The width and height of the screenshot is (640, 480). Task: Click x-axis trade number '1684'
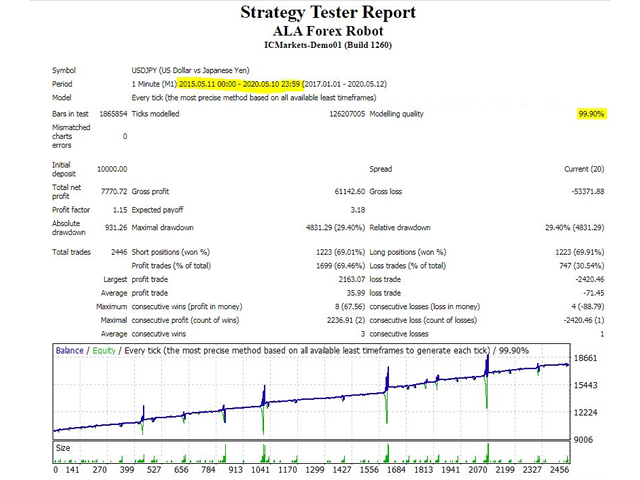point(396,470)
